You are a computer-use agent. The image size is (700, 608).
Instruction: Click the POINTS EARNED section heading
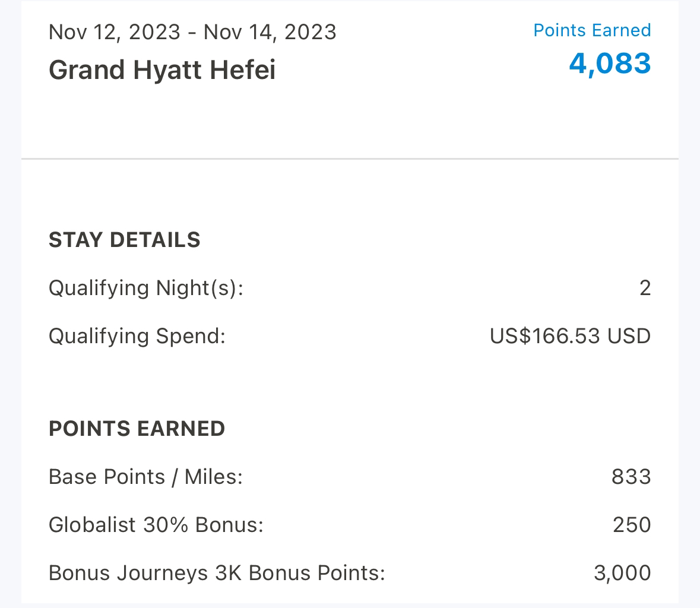[x=137, y=429]
